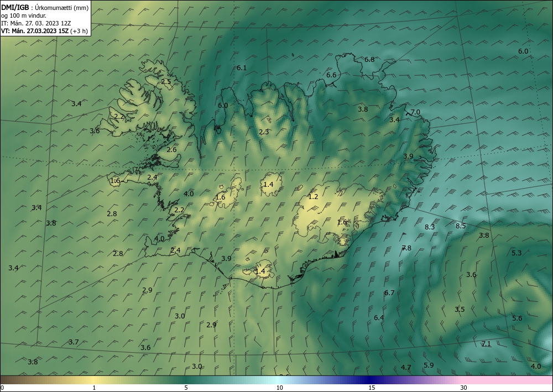
Task: Click the "IT: Mán. 27. 03. 2023 12Z" line
Action: [x=36, y=23]
